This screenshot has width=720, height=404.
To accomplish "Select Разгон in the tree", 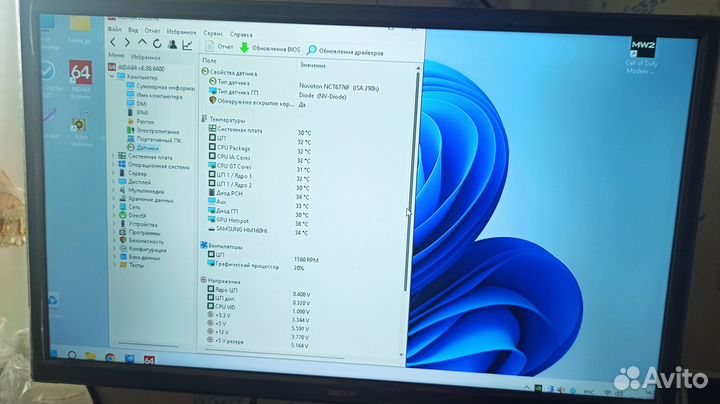I will (145, 122).
